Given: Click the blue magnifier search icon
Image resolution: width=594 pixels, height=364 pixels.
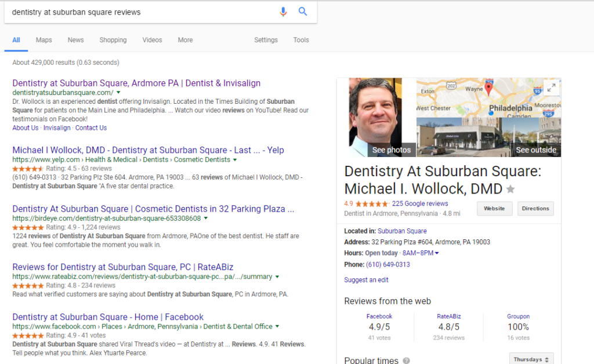Looking at the screenshot, I should pyautogui.click(x=303, y=12).
